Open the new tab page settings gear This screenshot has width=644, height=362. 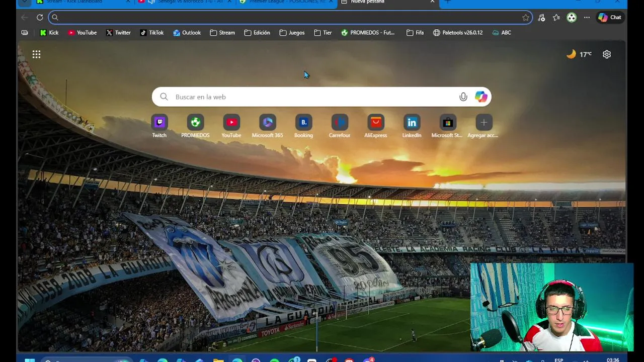607,54
